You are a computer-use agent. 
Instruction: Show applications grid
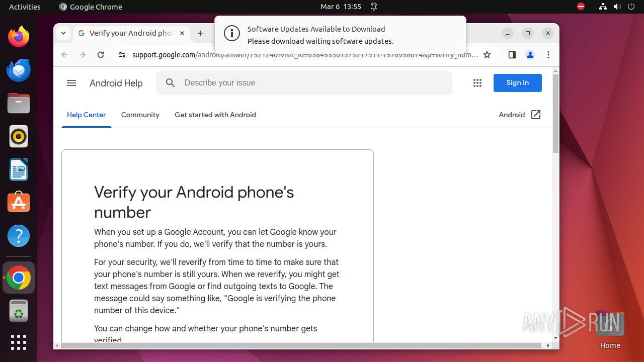pyautogui.click(x=19, y=342)
